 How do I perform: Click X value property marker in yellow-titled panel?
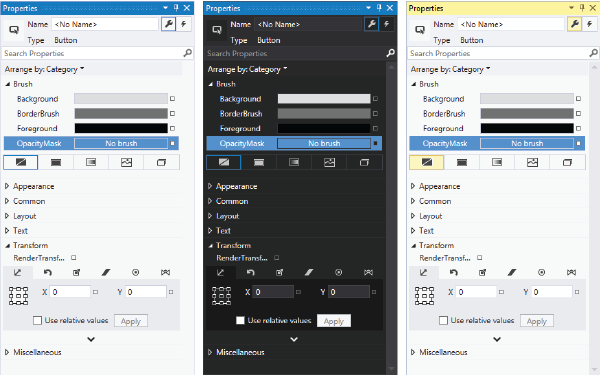pos(501,292)
